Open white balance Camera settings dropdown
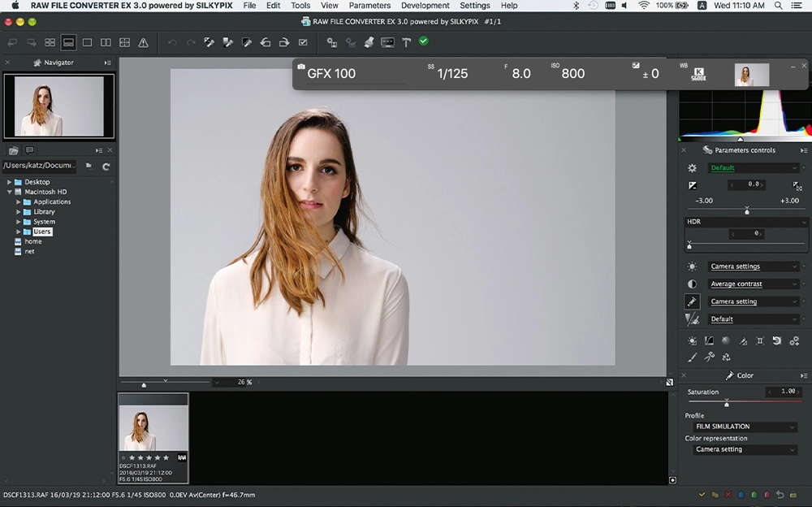This screenshot has height=507, width=812. pos(753,266)
